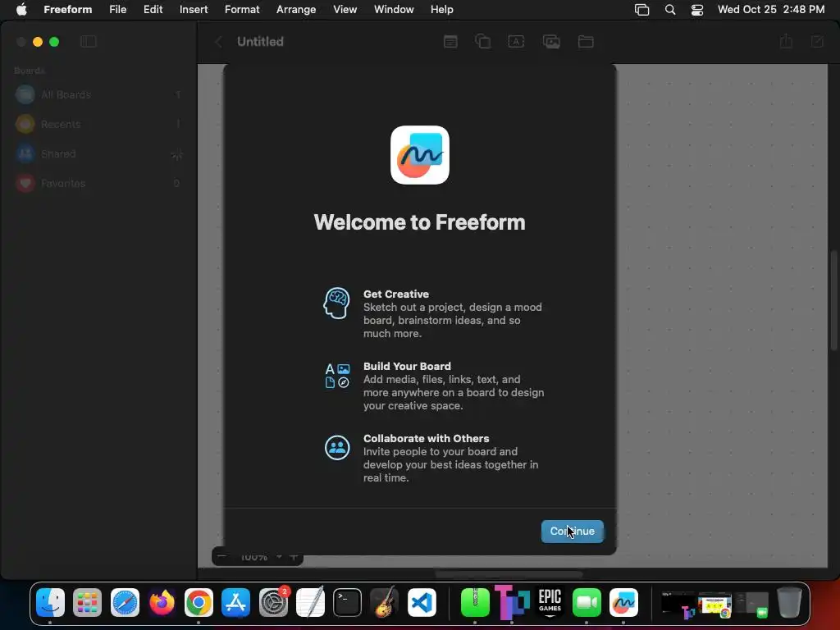The image size is (840, 630).
Task: Open the File menu
Action: 118,10
